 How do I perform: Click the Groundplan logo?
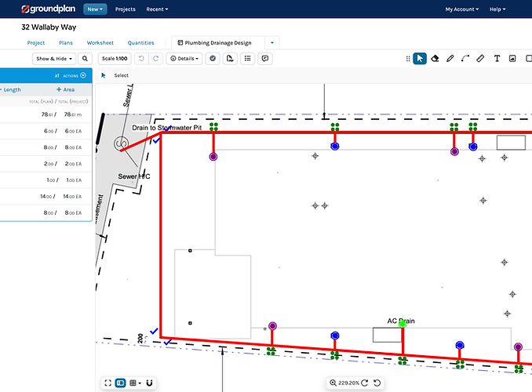(48, 9)
